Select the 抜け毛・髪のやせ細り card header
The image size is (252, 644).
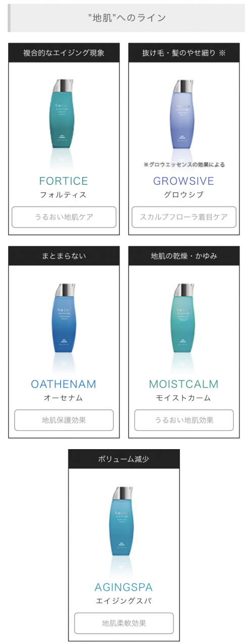(184, 52)
